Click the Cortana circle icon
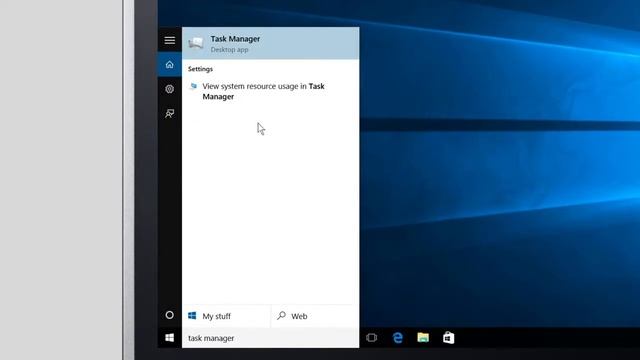The image size is (640, 360). [169, 315]
